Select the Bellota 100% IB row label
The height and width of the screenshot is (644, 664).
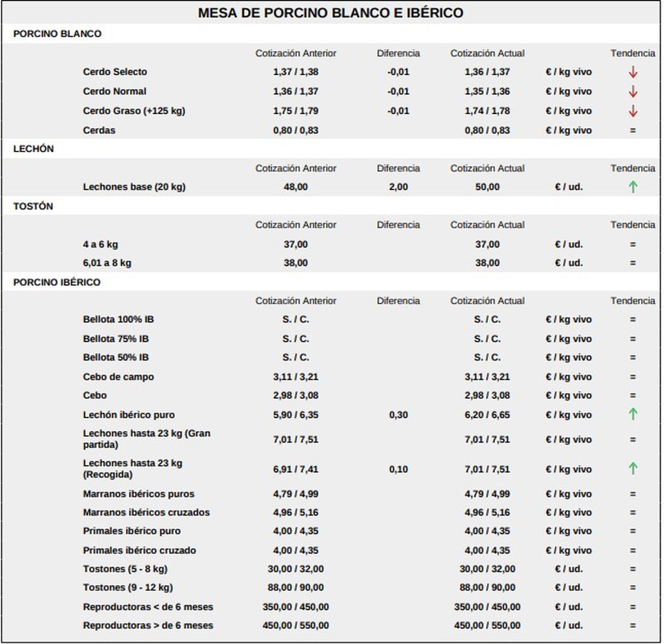click(118, 319)
